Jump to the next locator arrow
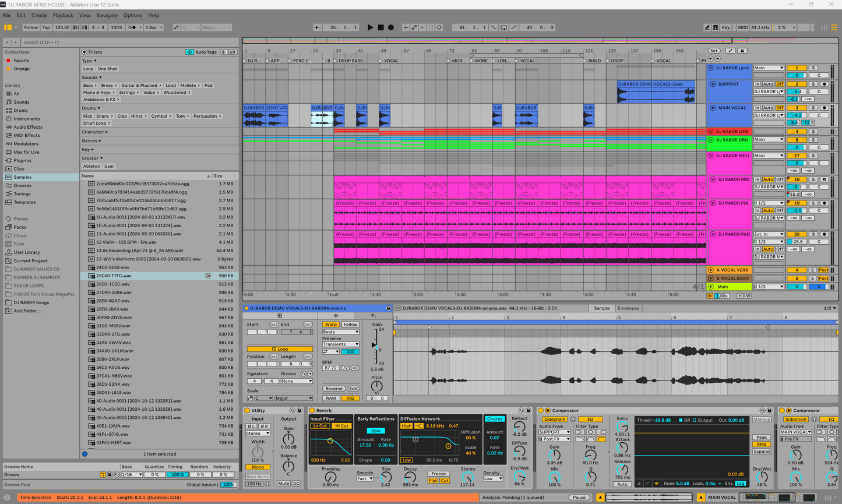 click(x=717, y=59)
